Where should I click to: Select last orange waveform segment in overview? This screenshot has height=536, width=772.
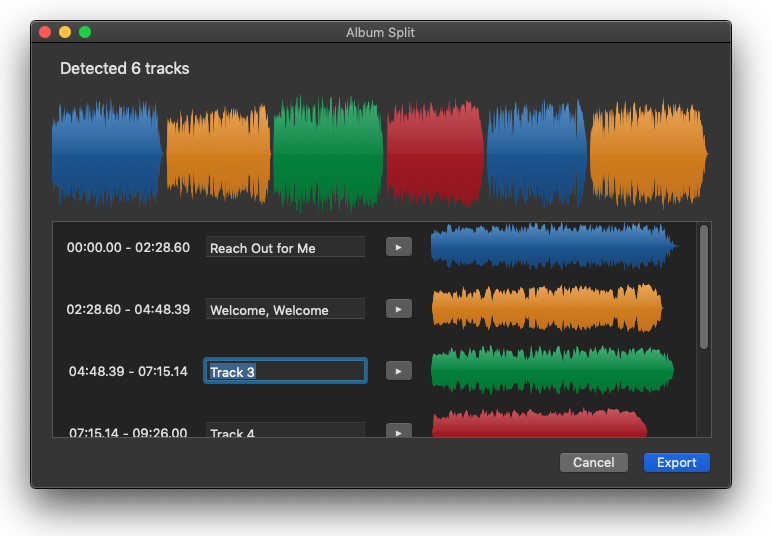(649, 154)
